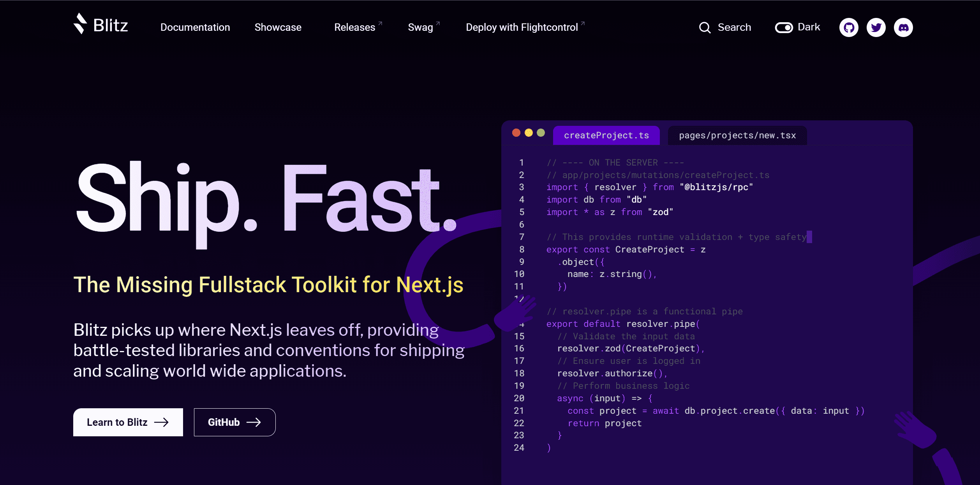Click the "return project" code line

click(605, 423)
